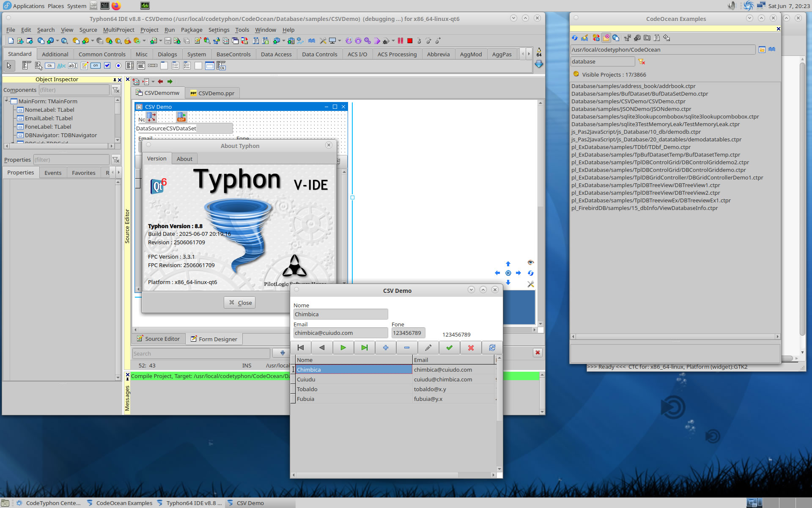812x508 pixels.
Task: Switch to the About tab in About Typhon
Action: [184, 159]
